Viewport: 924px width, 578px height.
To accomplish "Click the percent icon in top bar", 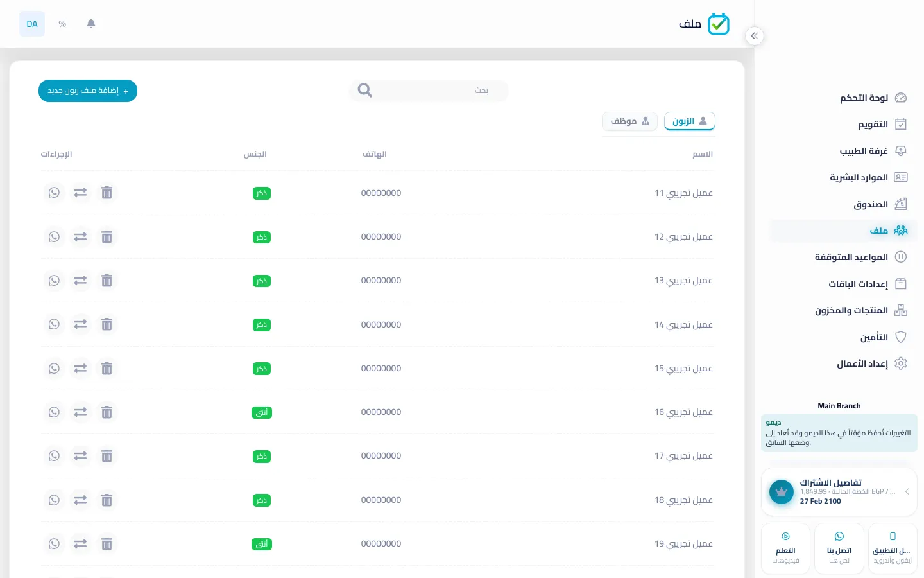I will 62,24.
